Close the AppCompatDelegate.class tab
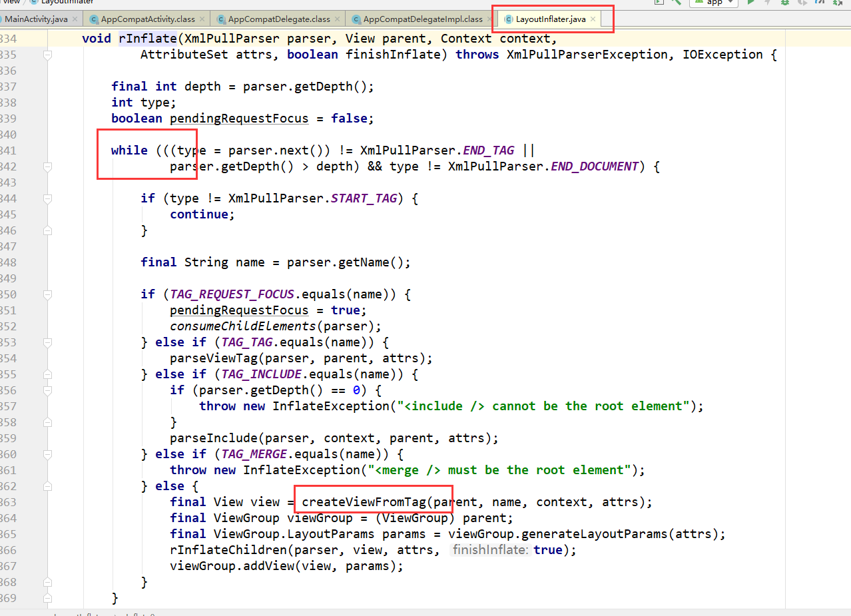This screenshot has width=851, height=616. coord(337,19)
